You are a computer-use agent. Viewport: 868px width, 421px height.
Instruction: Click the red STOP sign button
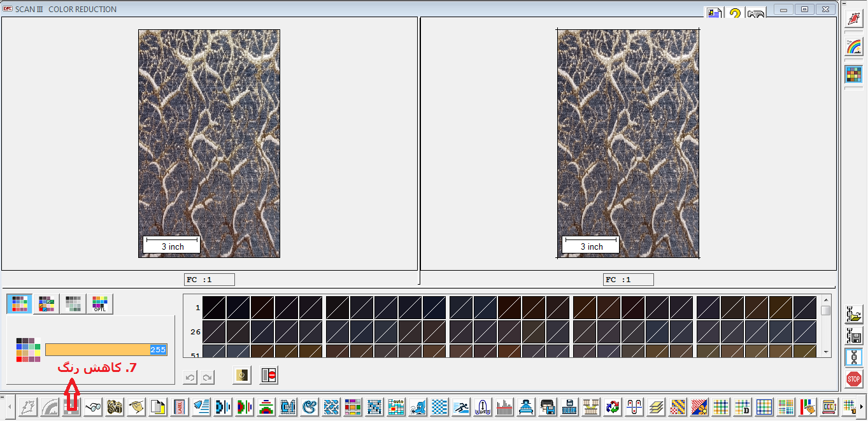853,379
